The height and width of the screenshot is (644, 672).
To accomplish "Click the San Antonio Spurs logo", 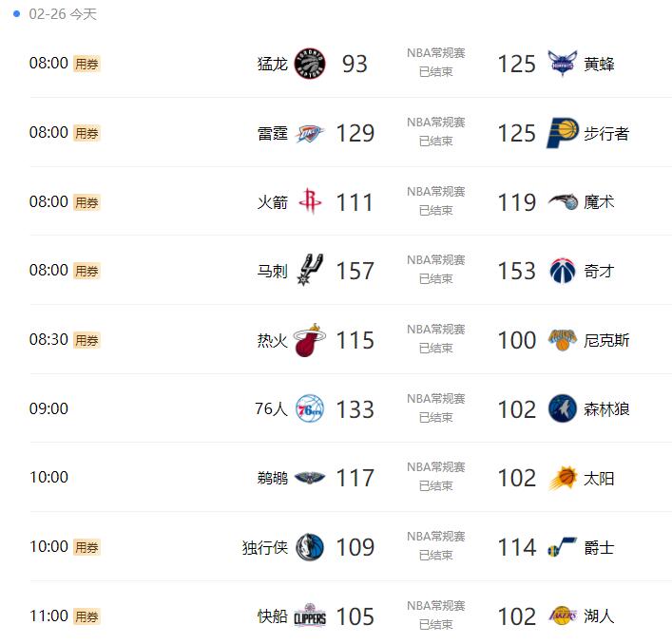I will (x=310, y=271).
